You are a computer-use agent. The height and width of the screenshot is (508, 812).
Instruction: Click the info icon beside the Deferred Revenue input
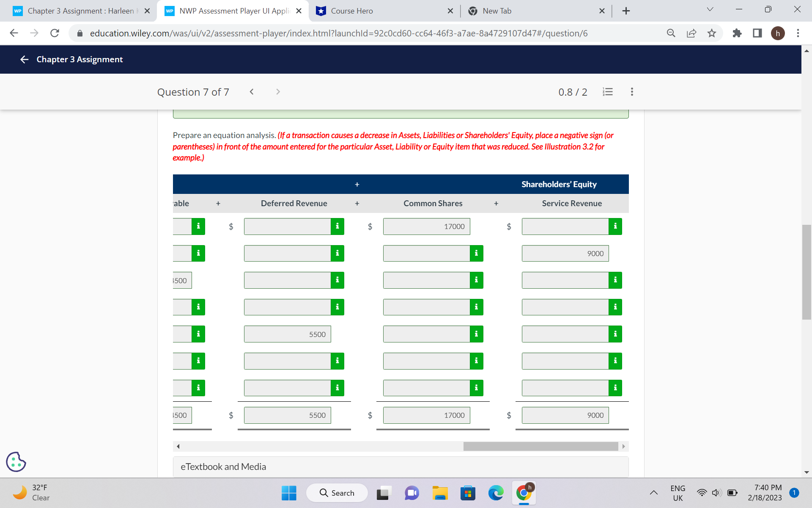(337, 226)
